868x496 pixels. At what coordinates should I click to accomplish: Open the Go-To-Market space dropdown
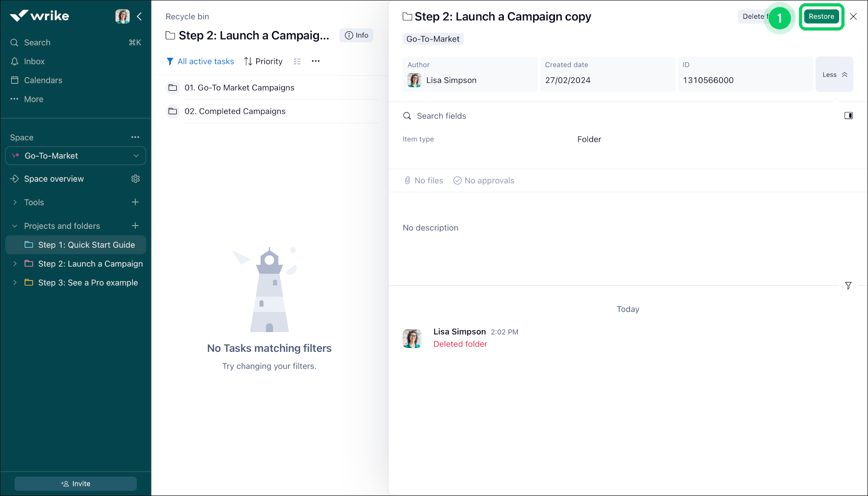click(x=76, y=156)
